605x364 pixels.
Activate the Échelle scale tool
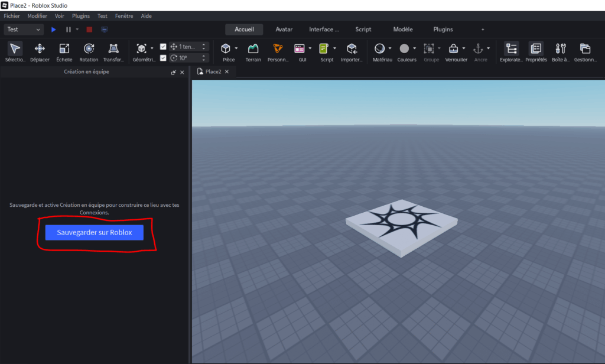pos(64,50)
